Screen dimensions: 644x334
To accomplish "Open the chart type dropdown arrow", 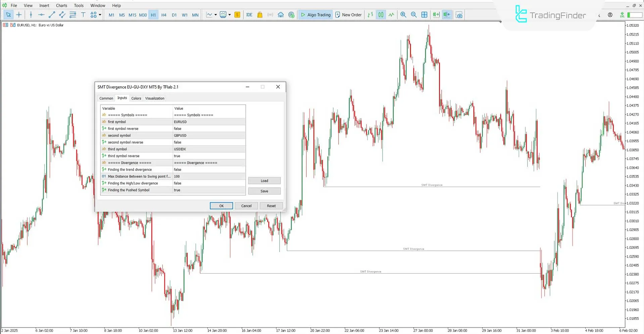I will (216, 15).
